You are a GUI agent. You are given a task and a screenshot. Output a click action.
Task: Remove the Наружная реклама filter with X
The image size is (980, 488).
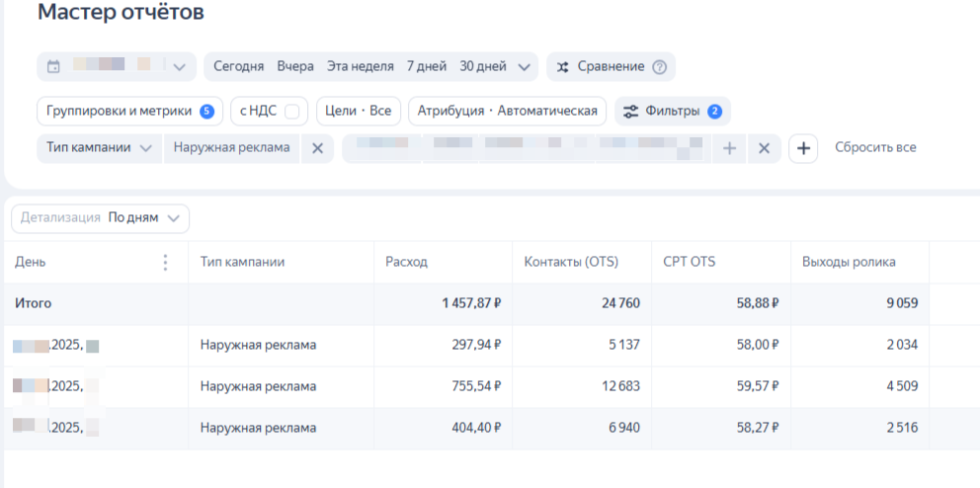click(317, 148)
